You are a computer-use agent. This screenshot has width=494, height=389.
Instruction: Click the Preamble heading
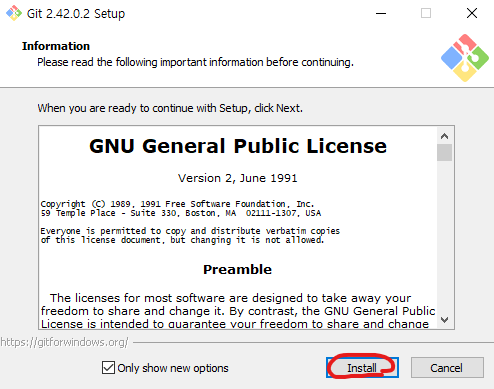(x=238, y=269)
